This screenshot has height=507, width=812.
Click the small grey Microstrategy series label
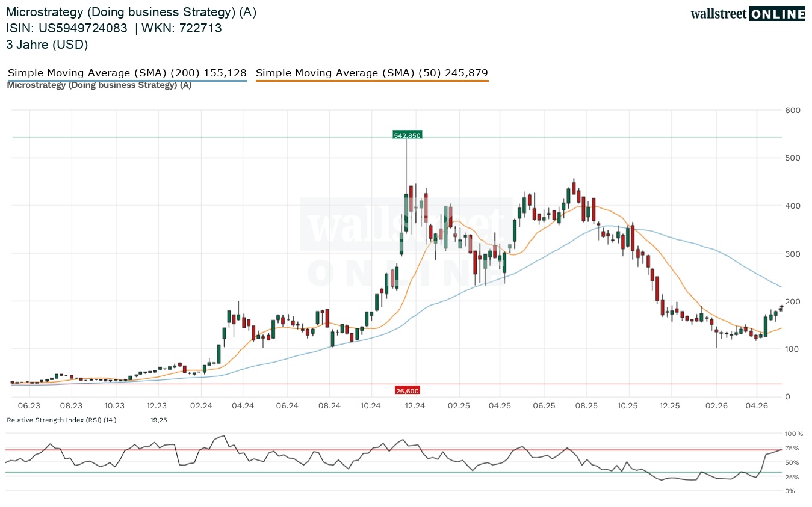(99, 85)
